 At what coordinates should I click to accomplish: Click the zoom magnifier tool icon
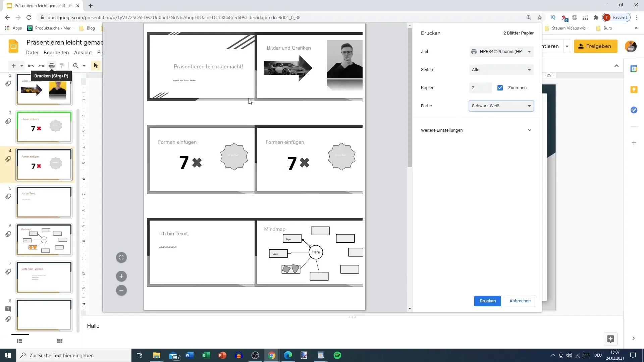click(x=76, y=66)
